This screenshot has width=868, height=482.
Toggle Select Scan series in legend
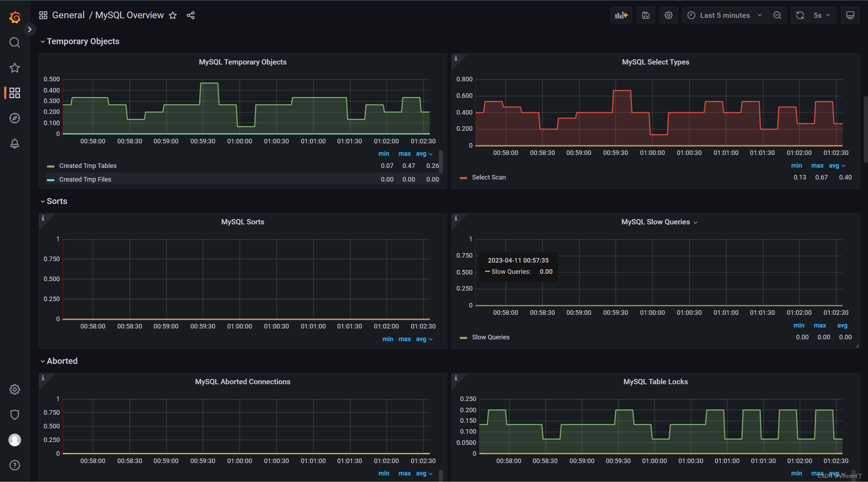pyautogui.click(x=489, y=177)
